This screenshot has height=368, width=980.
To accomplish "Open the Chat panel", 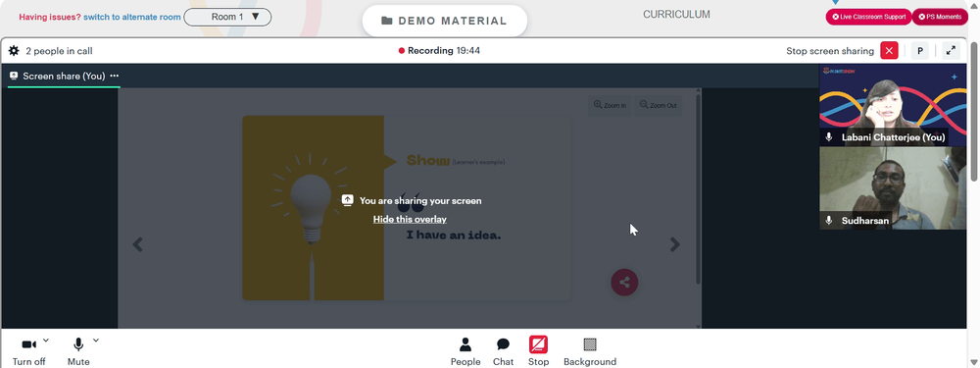I will tap(503, 351).
